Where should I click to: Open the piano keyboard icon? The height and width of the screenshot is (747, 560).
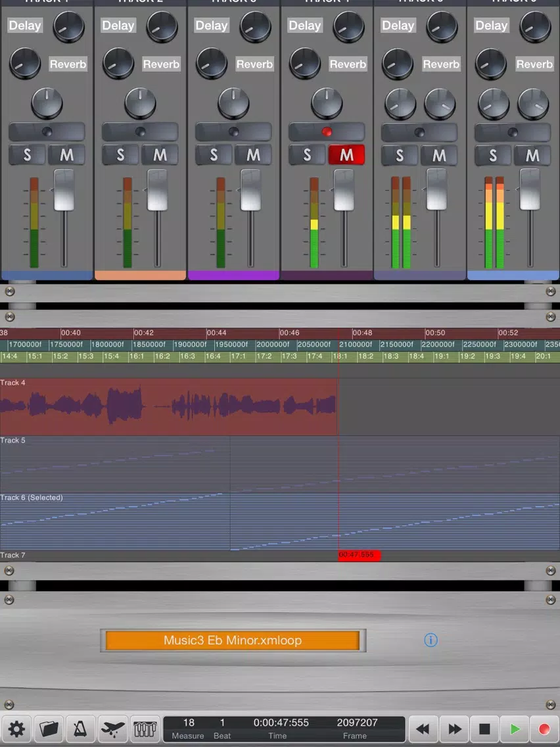click(145, 729)
